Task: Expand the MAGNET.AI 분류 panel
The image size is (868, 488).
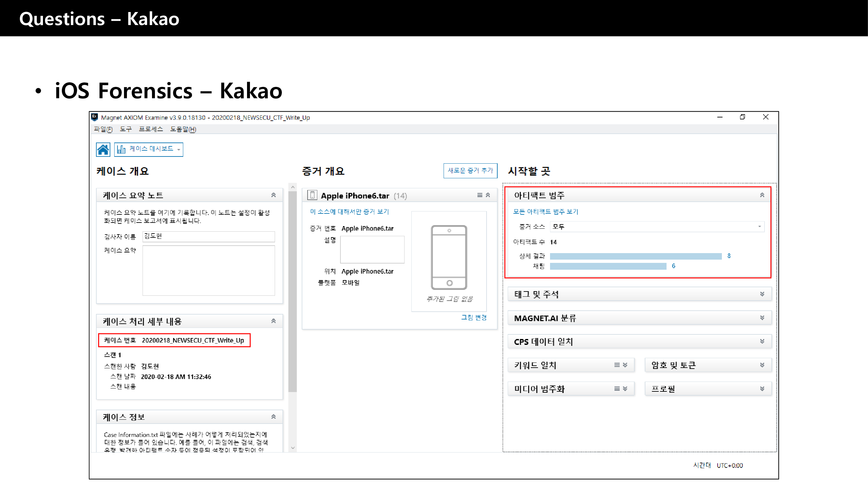Action: pyautogui.click(x=762, y=318)
